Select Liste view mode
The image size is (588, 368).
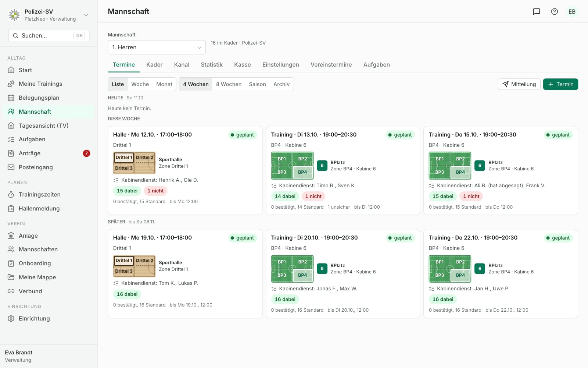coord(118,84)
